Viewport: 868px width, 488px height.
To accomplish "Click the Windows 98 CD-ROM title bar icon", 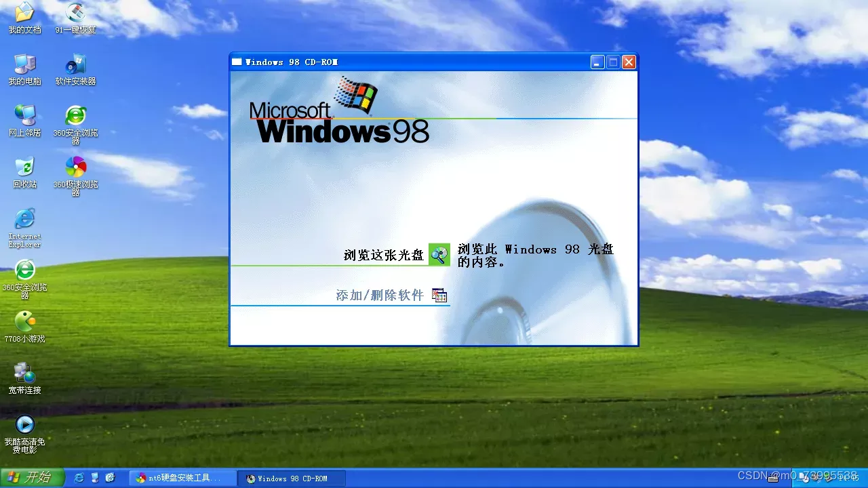I will [x=237, y=62].
